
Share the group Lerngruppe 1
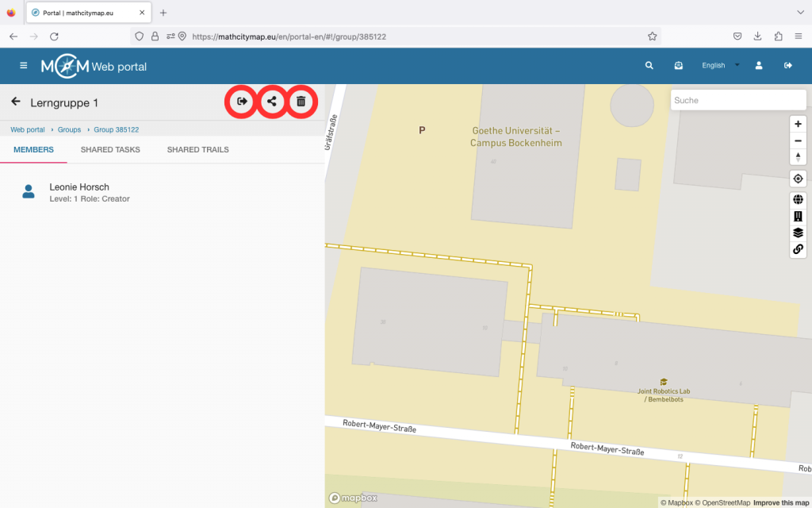pyautogui.click(x=272, y=102)
